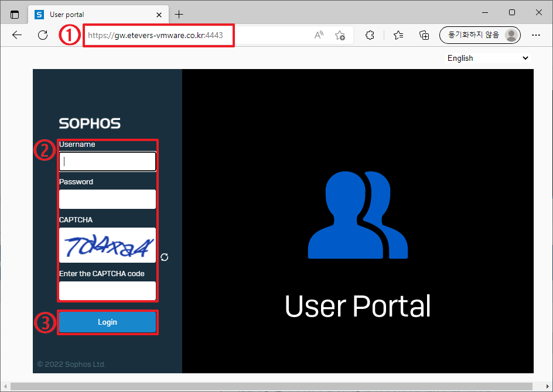The image size is (553, 392).
Task: Click the Login button
Action: click(x=107, y=322)
